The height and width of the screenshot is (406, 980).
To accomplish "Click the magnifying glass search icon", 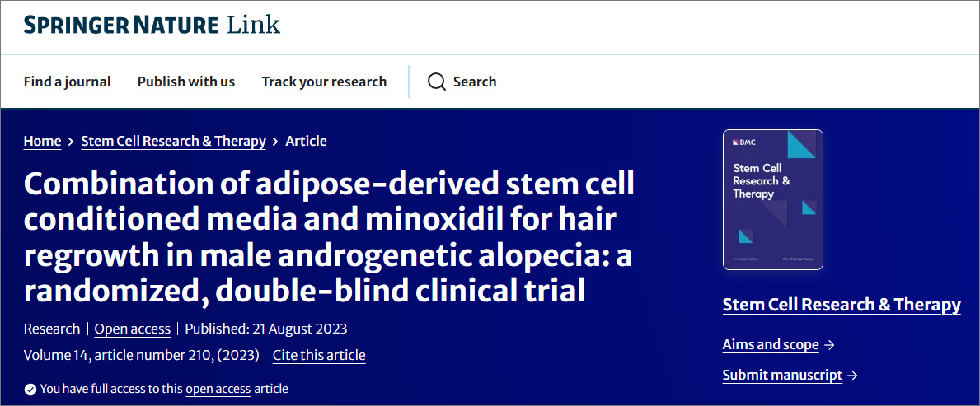I will [x=437, y=82].
